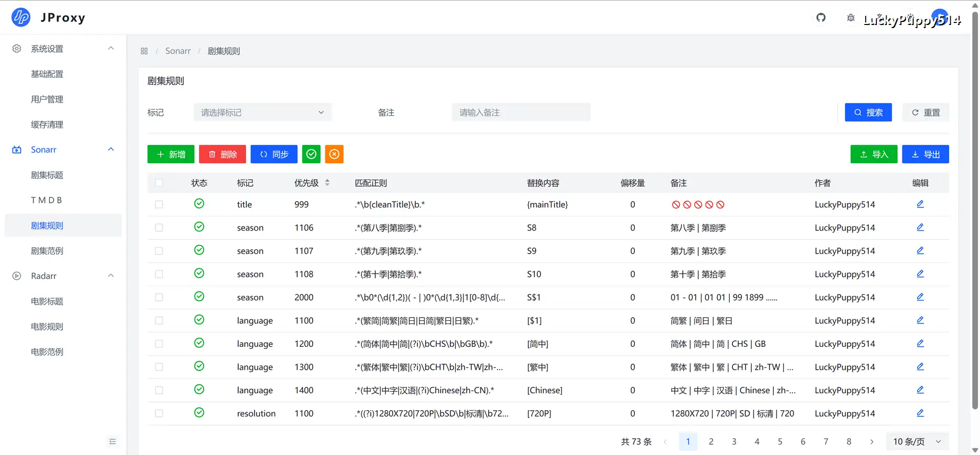Collapse the sidebar using the bottom menu icon
The height and width of the screenshot is (455, 980).
pos(113,441)
